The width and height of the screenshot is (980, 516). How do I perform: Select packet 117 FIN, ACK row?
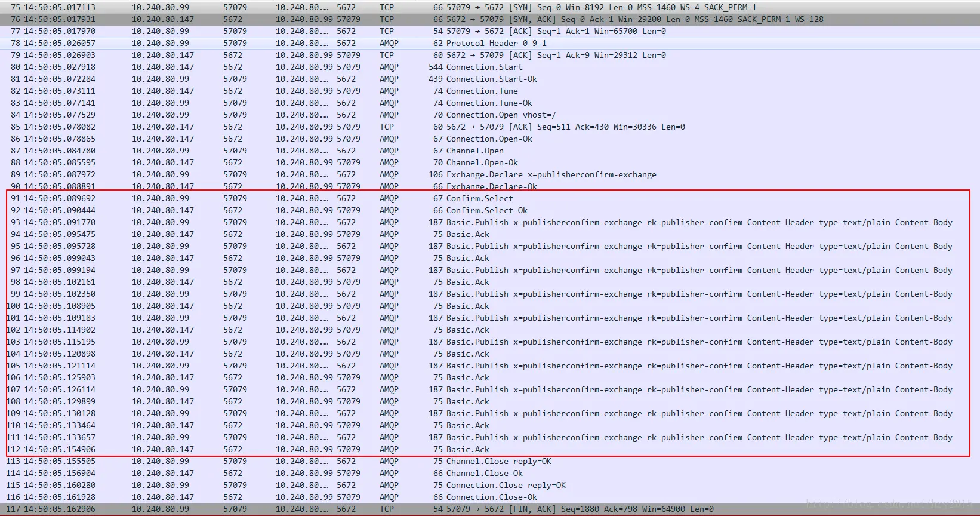tap(490, 509)
